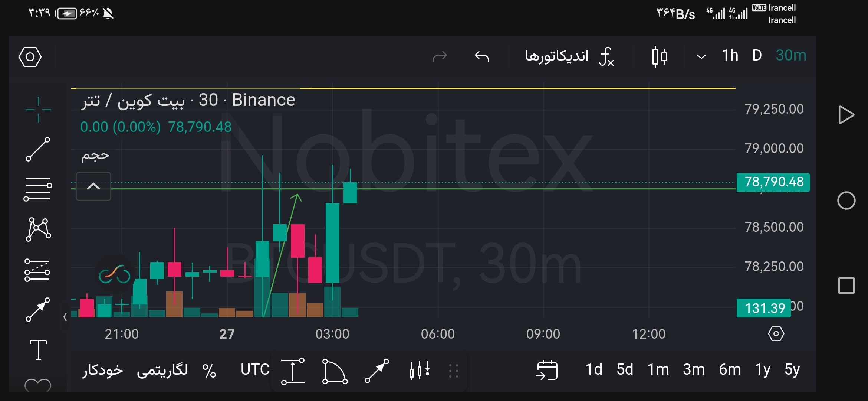Collapse the left drawing toolbar arrow
Screen dimensions: 868x401
[65, 317]
